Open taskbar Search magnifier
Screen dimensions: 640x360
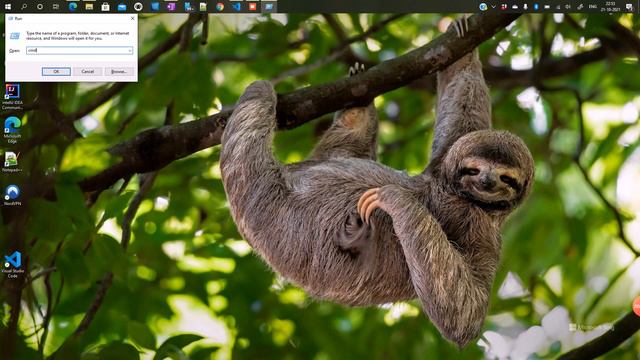(x=24, y=7)
